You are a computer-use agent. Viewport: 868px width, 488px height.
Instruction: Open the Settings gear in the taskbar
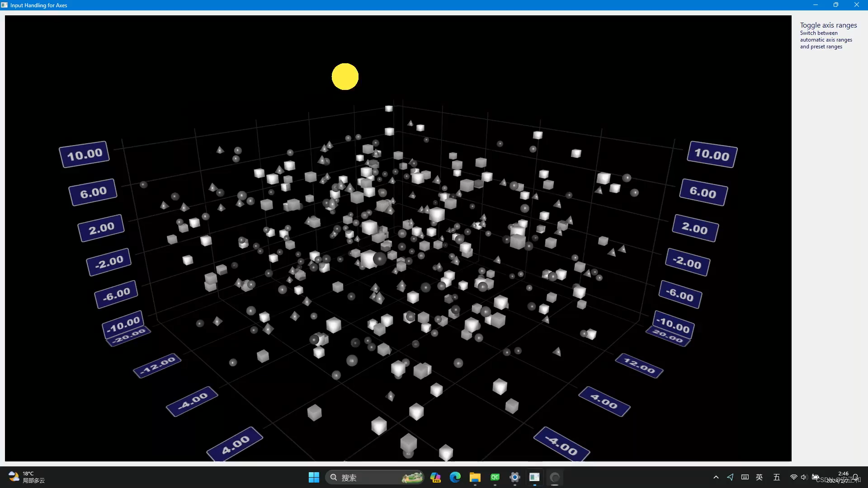pyautogui.click(x=514, y=477)
